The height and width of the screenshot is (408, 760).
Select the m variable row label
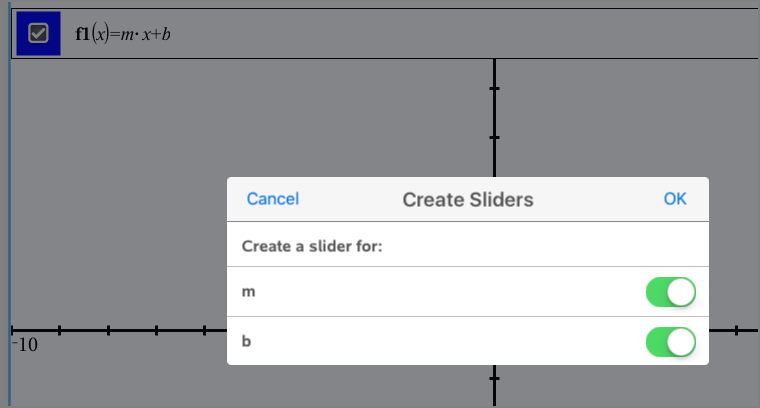(x=248, y=292)
